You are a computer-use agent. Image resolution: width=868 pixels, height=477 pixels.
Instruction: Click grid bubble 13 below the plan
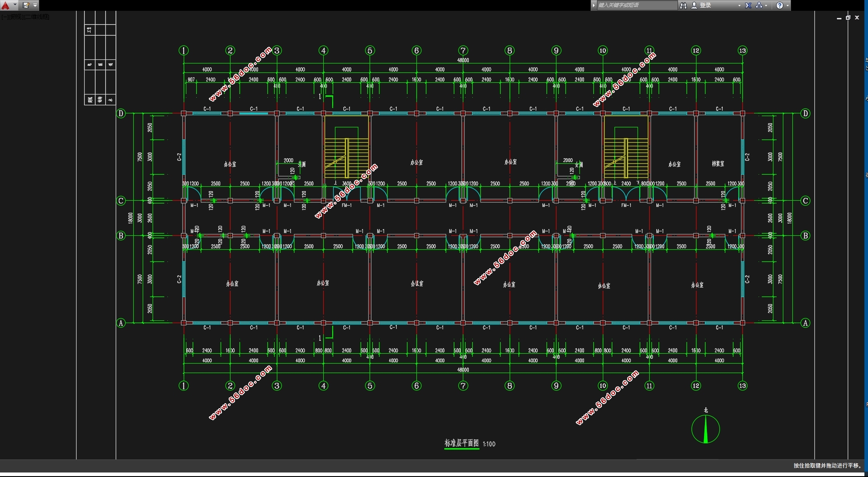pyautogui.click(x=742, y=386)
